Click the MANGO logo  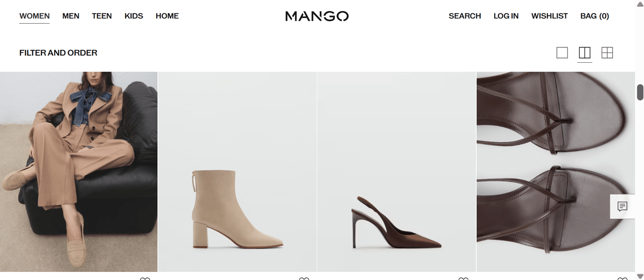point(317,16)
